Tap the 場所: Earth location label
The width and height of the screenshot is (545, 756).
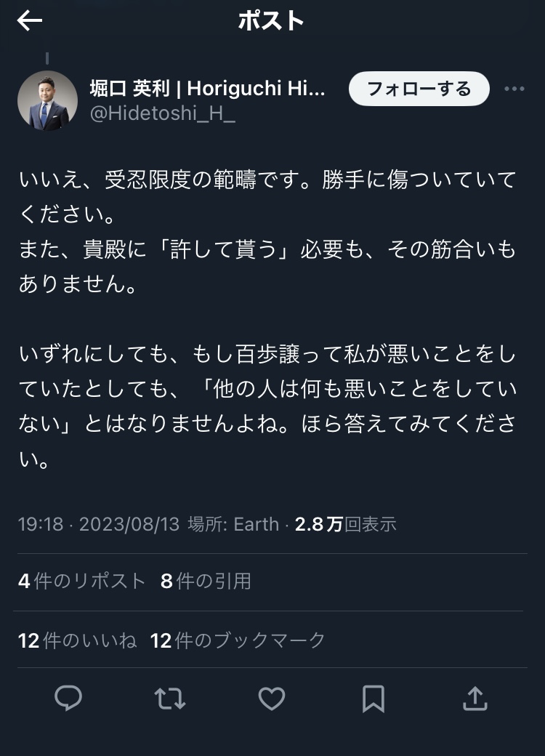(233, 524)
